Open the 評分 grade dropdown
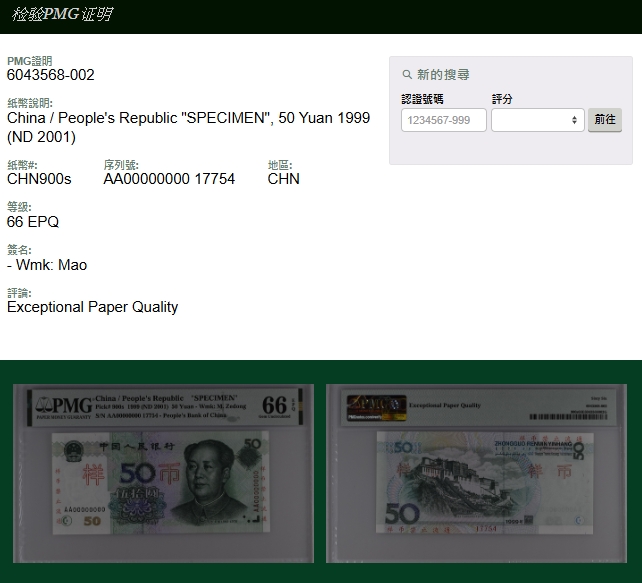This screenshot has height=583, width=642. (537, 120)
